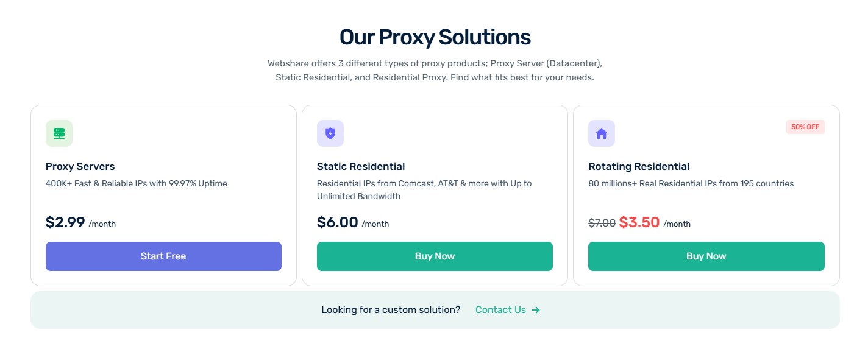868x338 pixels.
Task: Click the crossed-out $7.00 price
Action: pos(602,224)
